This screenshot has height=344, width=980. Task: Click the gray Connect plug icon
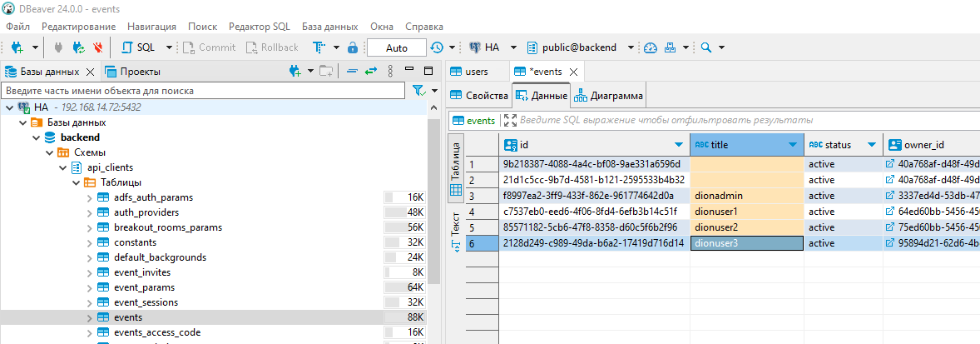tap(59, 47)
